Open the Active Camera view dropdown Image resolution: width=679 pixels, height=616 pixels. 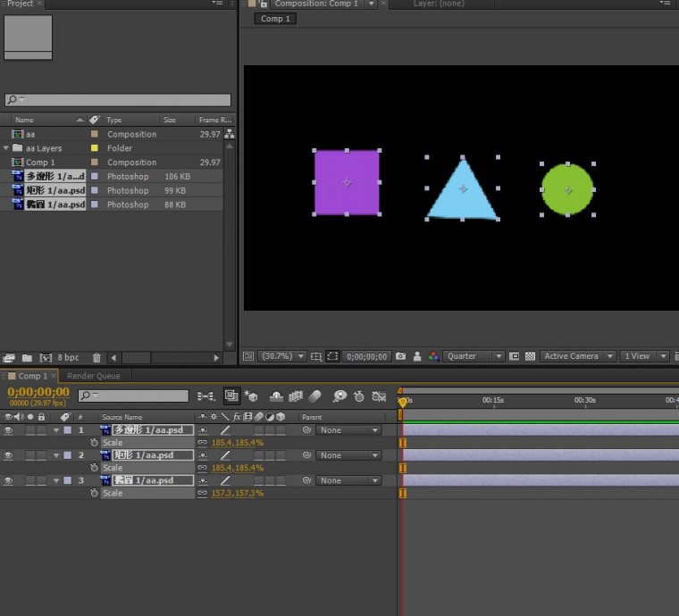578,356
